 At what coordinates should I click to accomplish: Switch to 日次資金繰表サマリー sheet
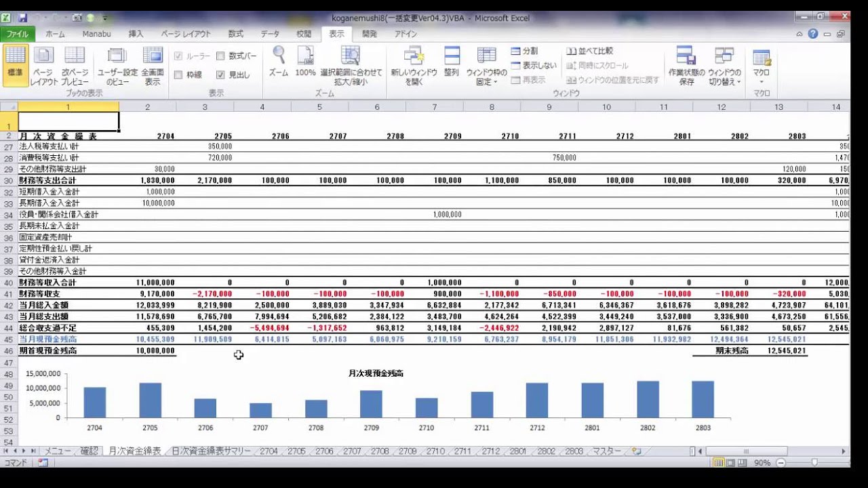coord(211,451)
